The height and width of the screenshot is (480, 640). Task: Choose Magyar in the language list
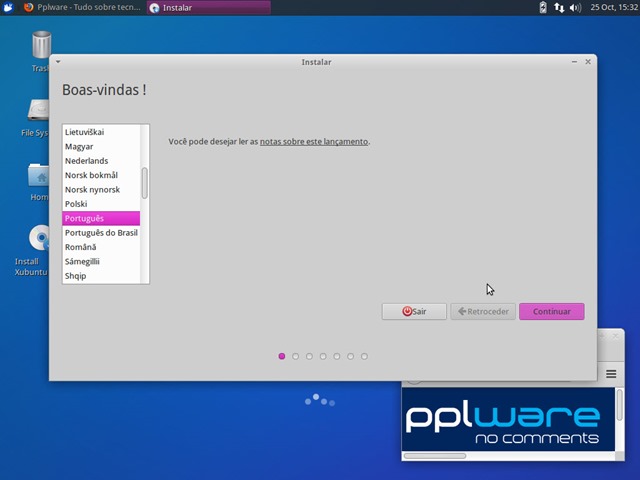[x=101, y=147]
